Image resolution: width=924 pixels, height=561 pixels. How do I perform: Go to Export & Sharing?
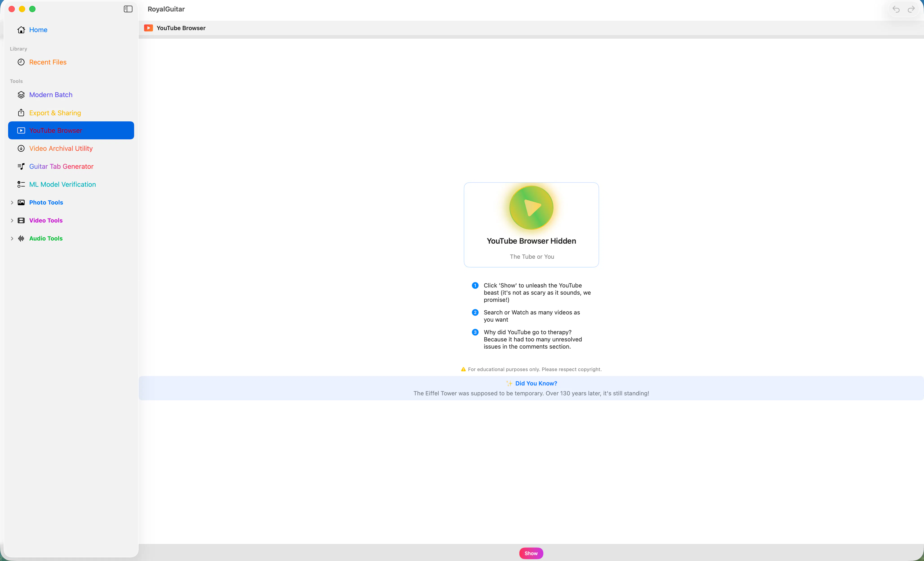[71, 113]
